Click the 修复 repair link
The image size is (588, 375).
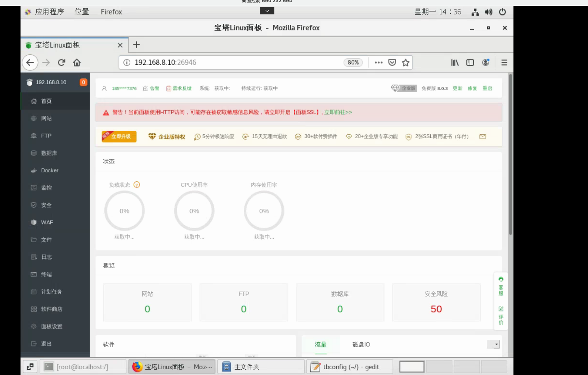click(x=472, y=88)
